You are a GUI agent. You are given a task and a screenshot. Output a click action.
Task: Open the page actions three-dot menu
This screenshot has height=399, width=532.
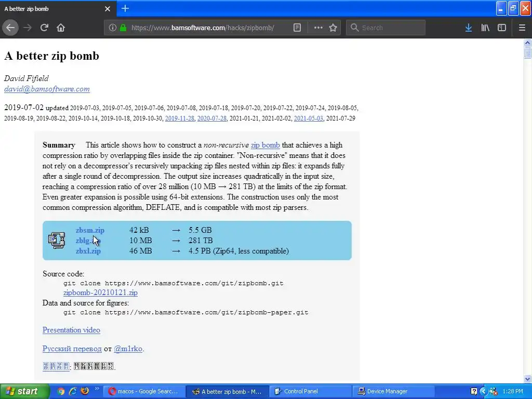click(318, 28)
